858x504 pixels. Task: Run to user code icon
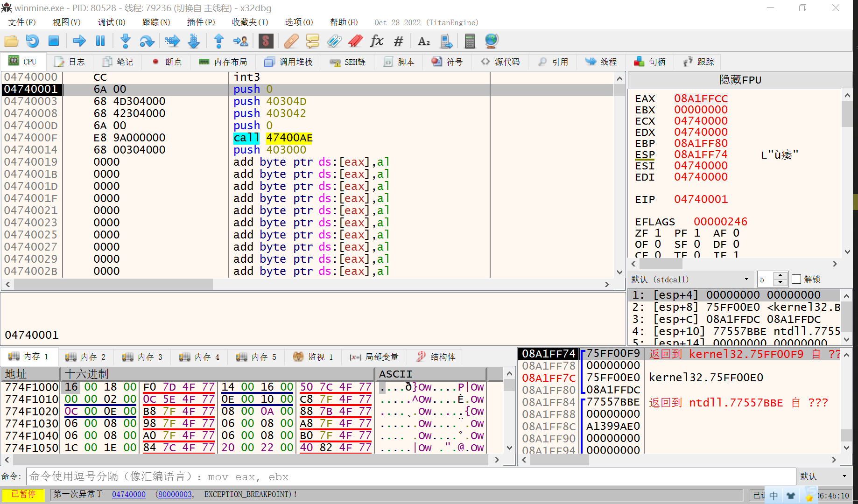[x=240, y=41]
